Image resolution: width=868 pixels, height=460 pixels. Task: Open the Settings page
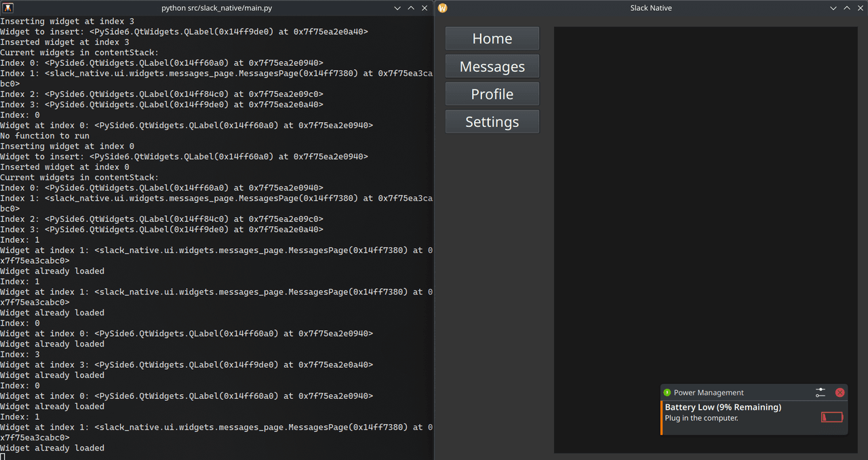492,122
